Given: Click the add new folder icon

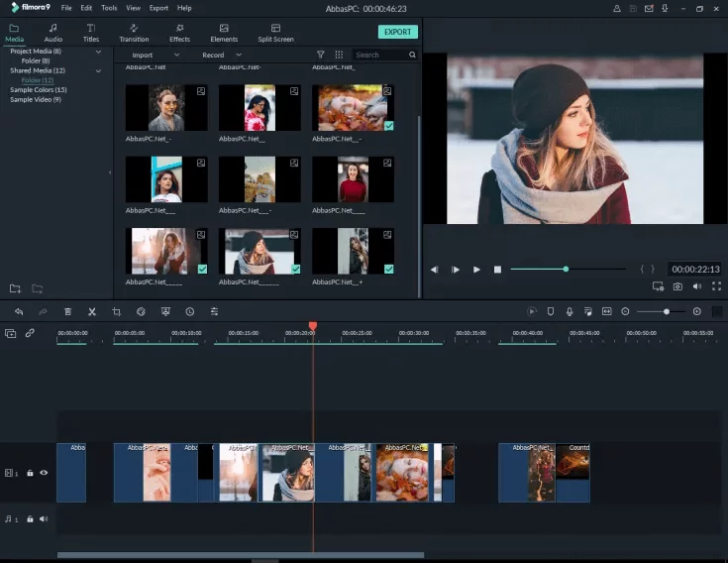Looking at the screenshot, I should 15,288.
